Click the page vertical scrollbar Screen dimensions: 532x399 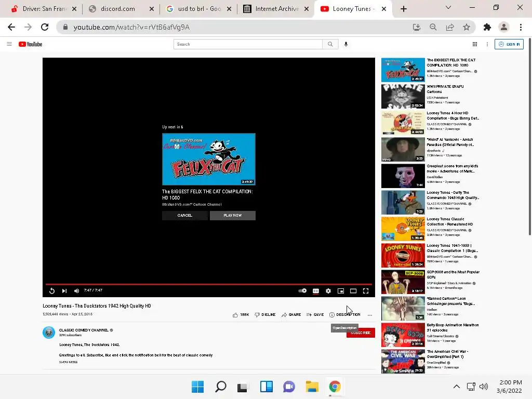(529, 137)
